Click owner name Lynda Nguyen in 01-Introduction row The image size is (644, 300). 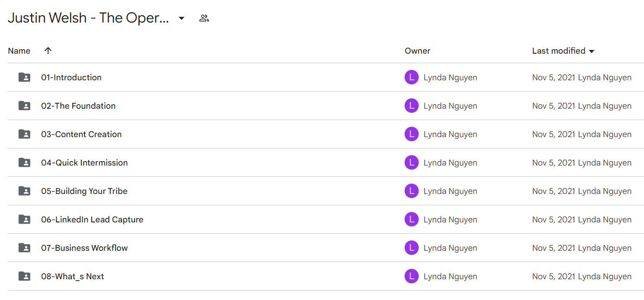click(x=450, y=78)
